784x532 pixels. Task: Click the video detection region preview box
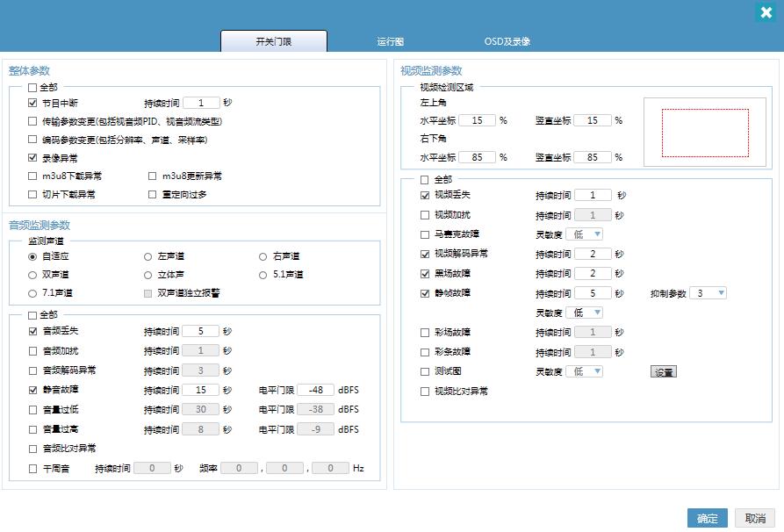click(x=705, y=133)
